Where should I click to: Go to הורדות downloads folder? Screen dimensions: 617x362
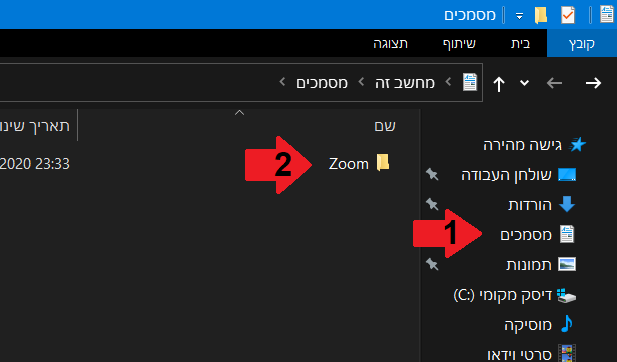(541, 205)
